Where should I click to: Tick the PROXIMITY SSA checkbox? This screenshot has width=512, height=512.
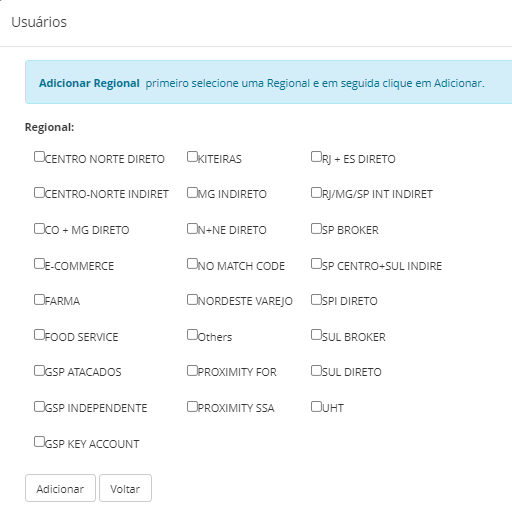[x=192, y=407]
